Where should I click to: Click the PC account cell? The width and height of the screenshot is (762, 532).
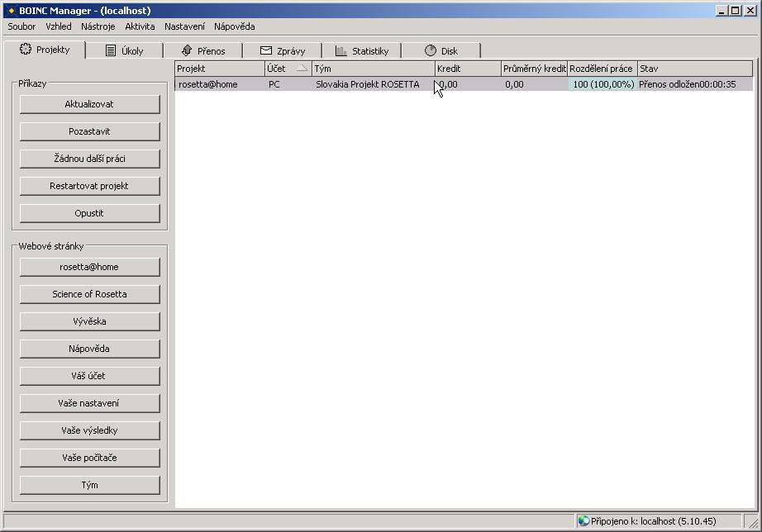coord(288,84)
